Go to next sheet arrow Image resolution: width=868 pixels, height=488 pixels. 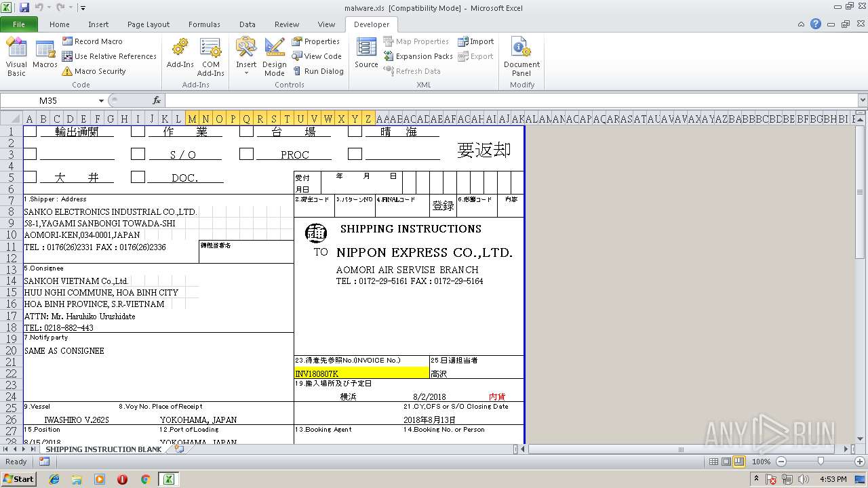24,449
